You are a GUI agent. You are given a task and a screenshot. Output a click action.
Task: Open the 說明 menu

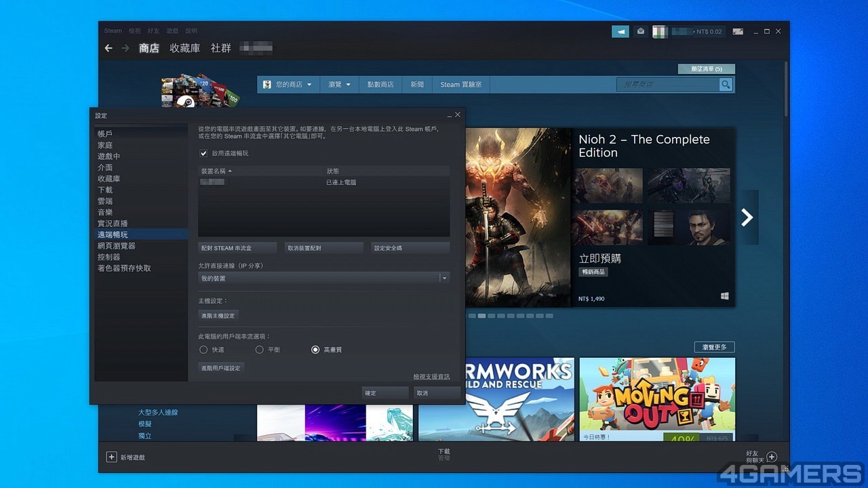click(x=191, y=30)
